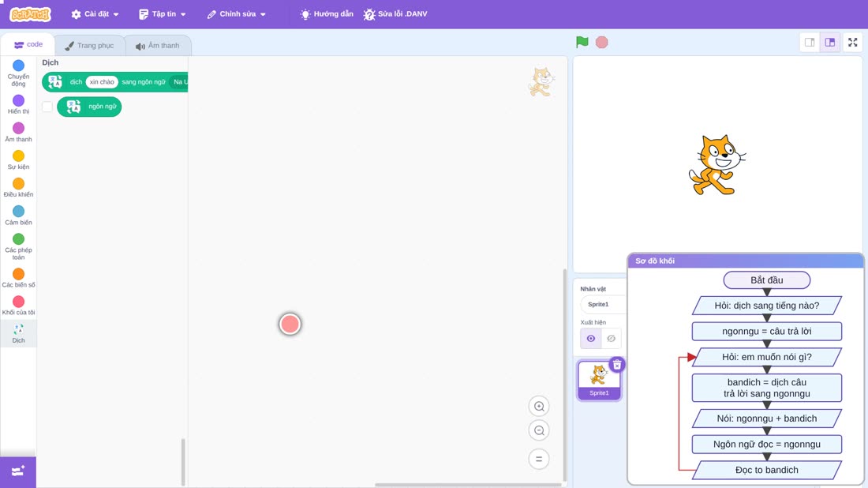The height and width of the screenshot is (488, 868).
Task: Tick the ngôn ngữ reporter checkbox
Action: point(47,107)
